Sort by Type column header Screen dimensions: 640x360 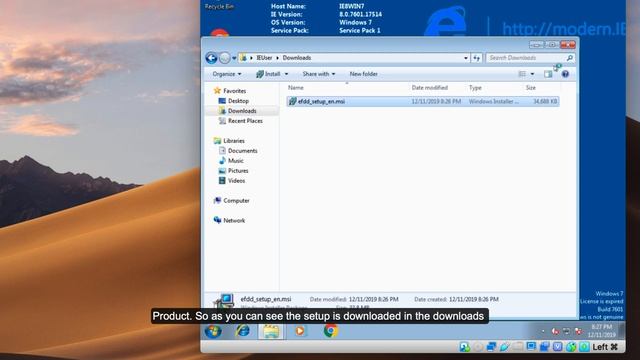click(475, 88)
